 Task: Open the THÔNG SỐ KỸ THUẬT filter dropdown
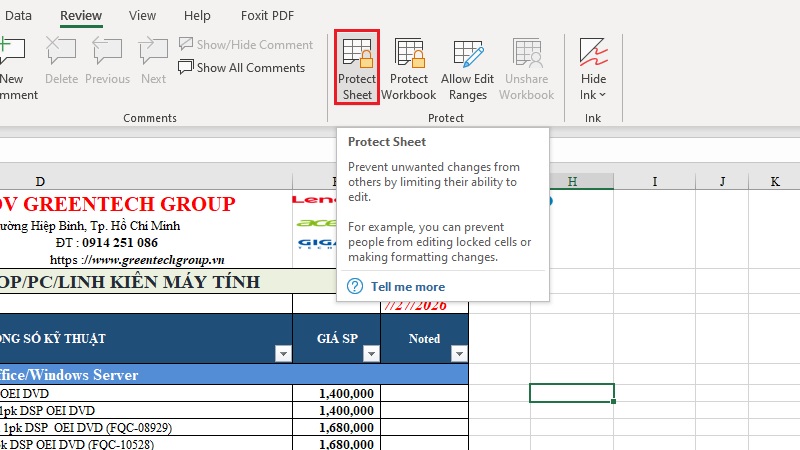283,353
